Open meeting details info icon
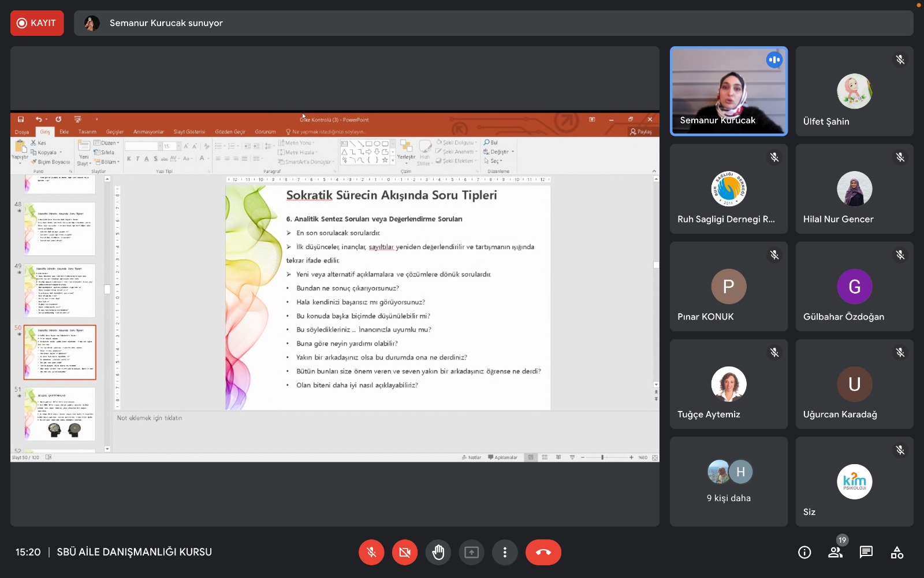 [x=804, y=553]
